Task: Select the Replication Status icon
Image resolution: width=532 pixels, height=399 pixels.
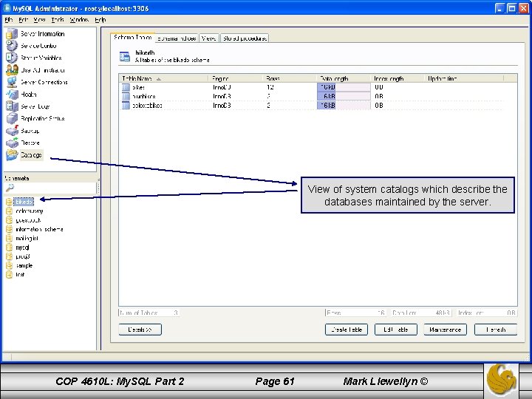Action: 12,118
